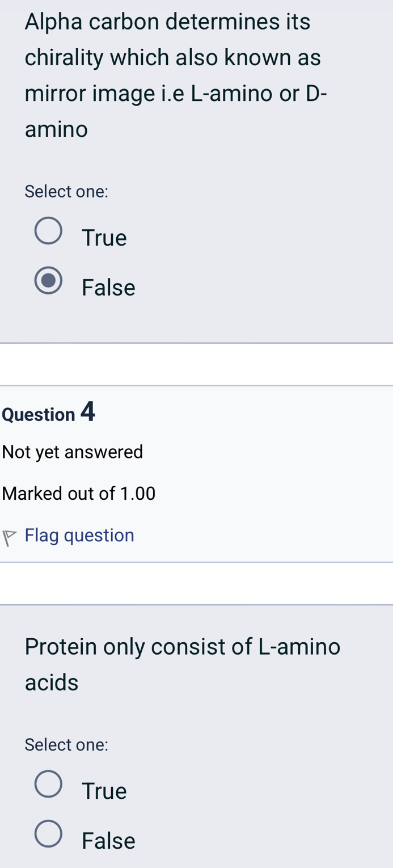Click the False label under protein question
Viewport: 393px width, 868px height.
(108, 841)
